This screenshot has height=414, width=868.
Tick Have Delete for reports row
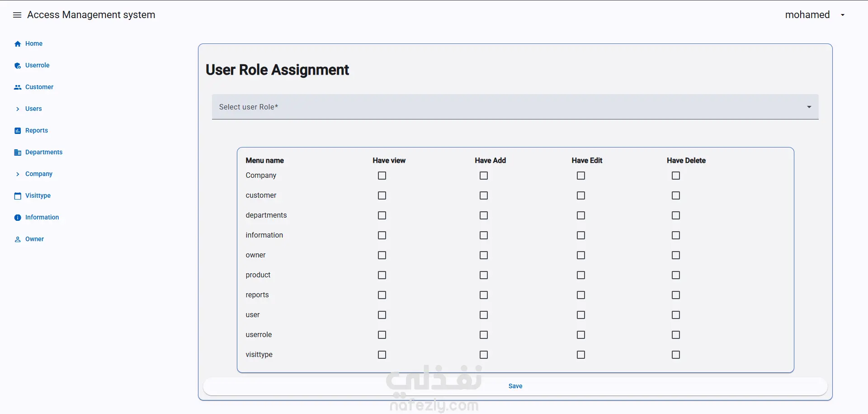pyautogui.click(x=676, y=295)
